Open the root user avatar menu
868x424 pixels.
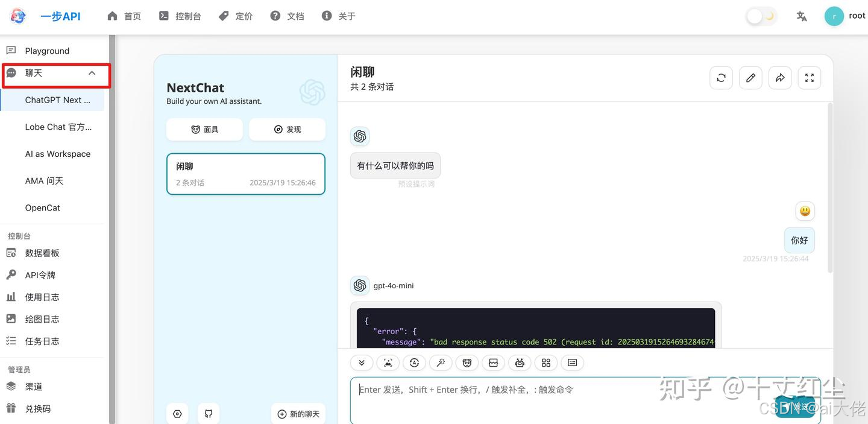click(834, 16)
